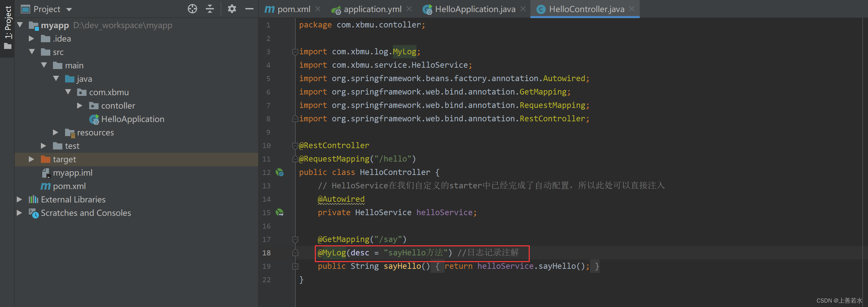Click the Collapse All icon in Project panel

(210, 9)
